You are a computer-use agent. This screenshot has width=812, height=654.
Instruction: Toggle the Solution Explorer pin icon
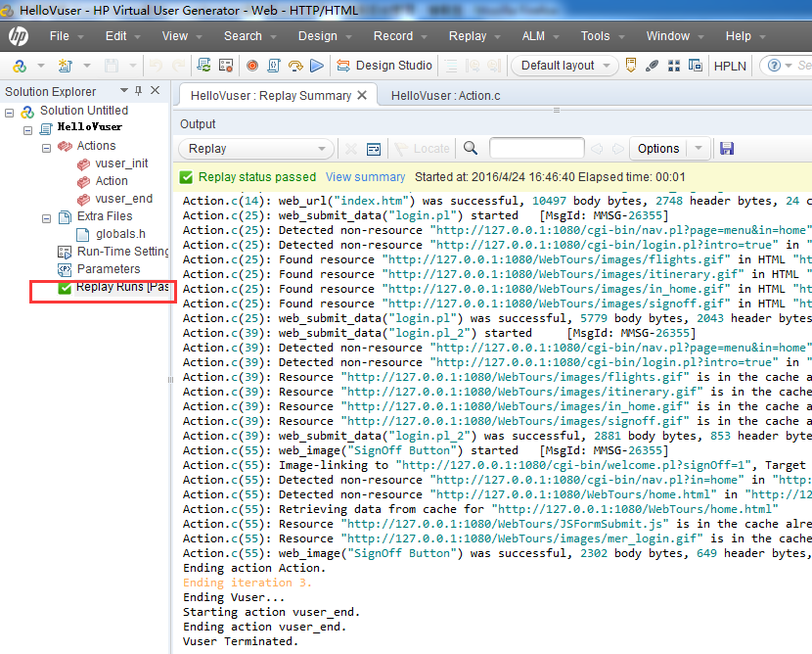138,91
